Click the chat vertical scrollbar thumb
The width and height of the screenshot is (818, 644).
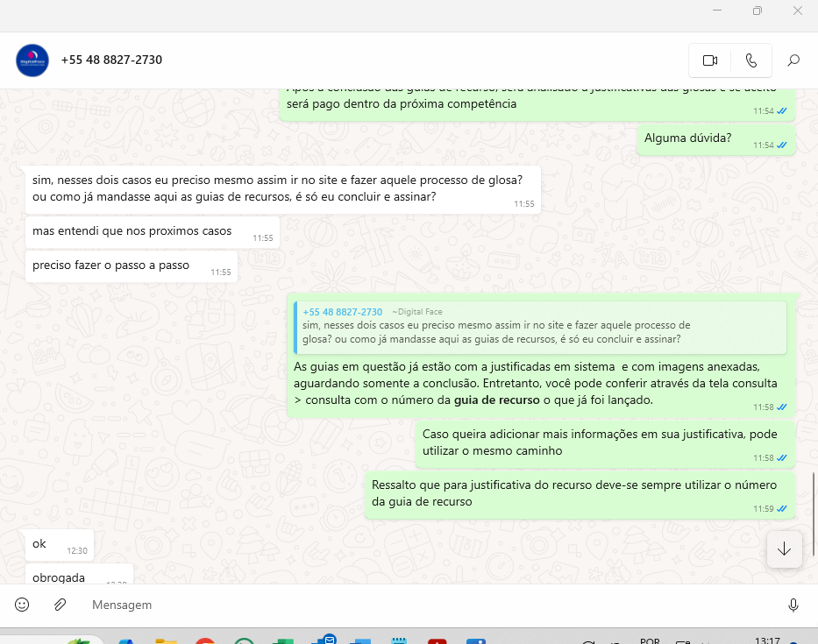(x=814, y=513)
